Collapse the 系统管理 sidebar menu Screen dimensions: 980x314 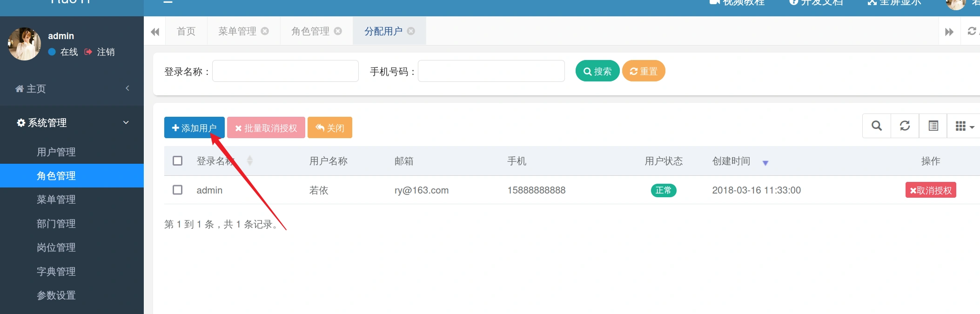click(x=72, y=123)
